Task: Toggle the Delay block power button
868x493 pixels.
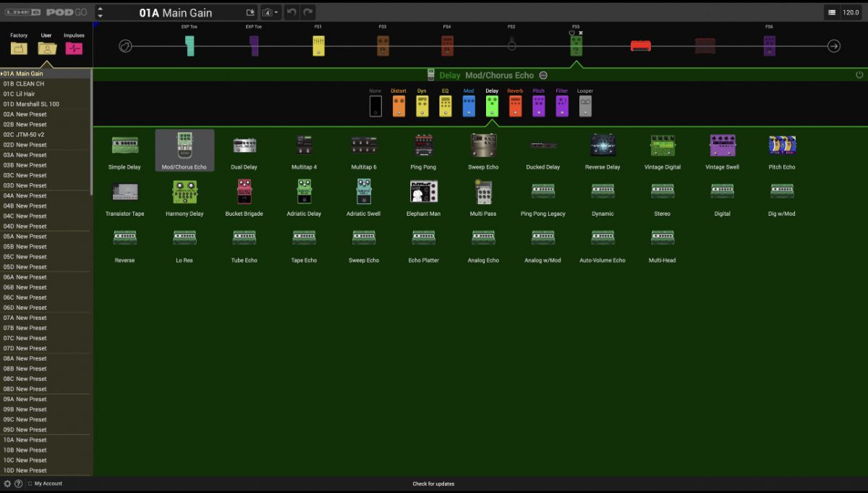Action: (859, 75)
